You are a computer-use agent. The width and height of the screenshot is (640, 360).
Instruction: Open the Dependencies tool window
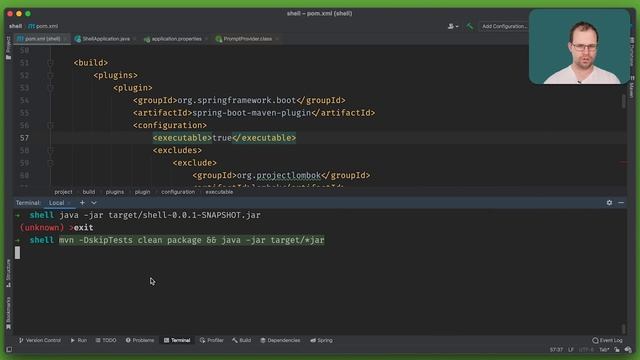(x=280, y=340)
